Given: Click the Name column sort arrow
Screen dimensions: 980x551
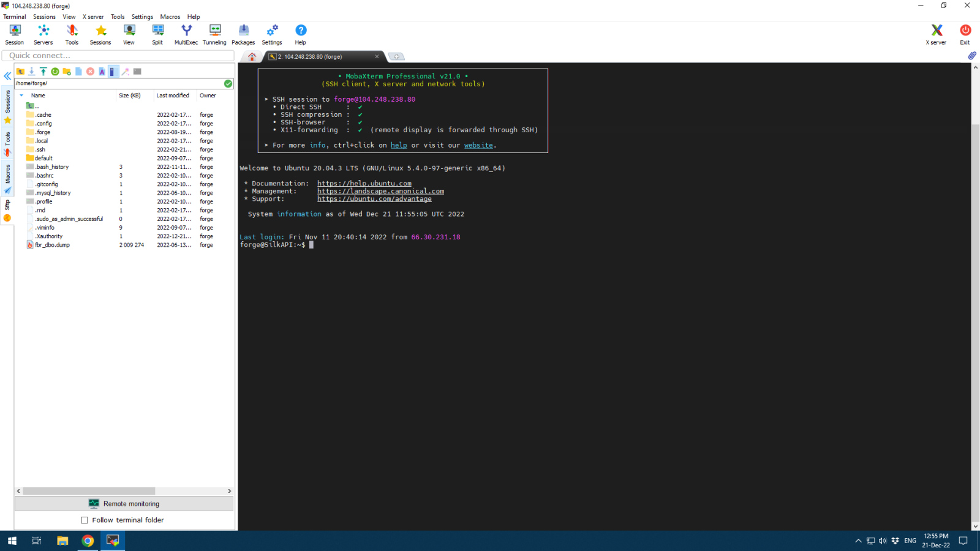Looking at the screenshot, I should (x=21, y=96).
